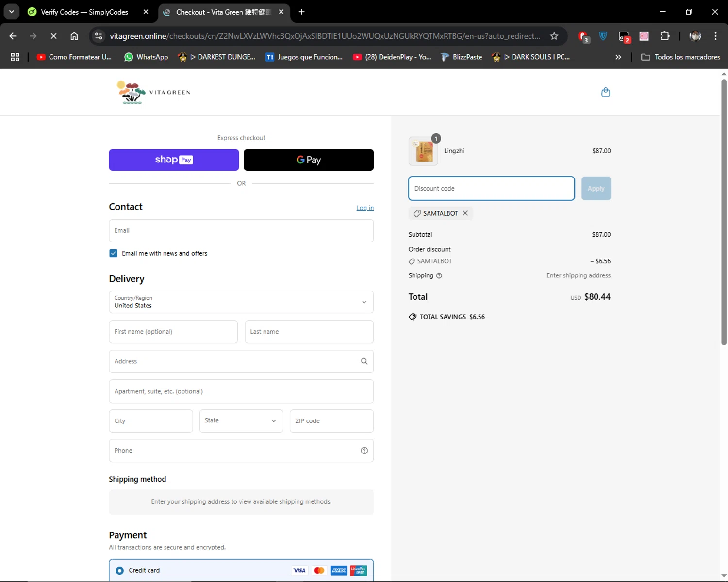Open the DeidenPlay YouTube bookmark
The image size is (728, 582).
392,57
